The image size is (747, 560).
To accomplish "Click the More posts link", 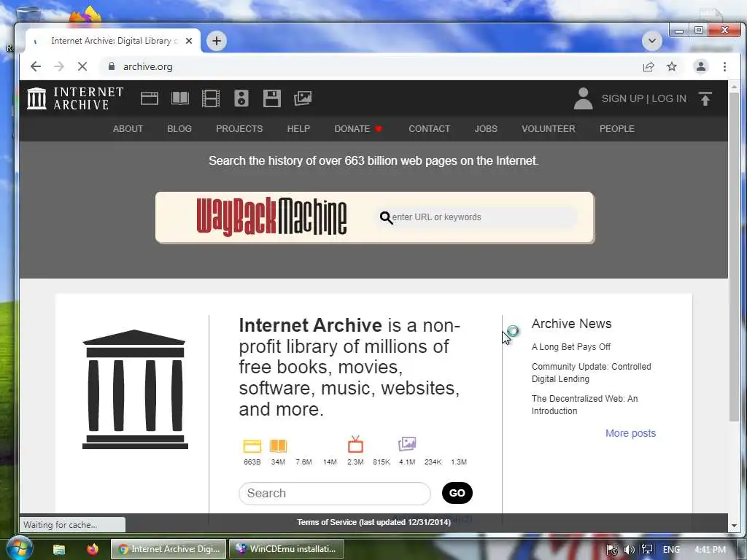I will coord(631,433).
